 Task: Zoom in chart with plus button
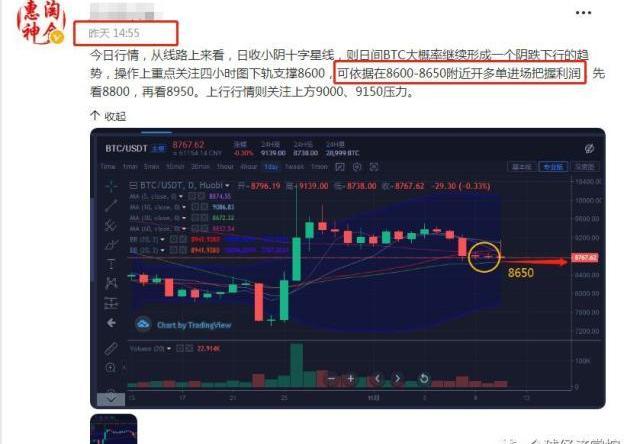tap(351, 379)
